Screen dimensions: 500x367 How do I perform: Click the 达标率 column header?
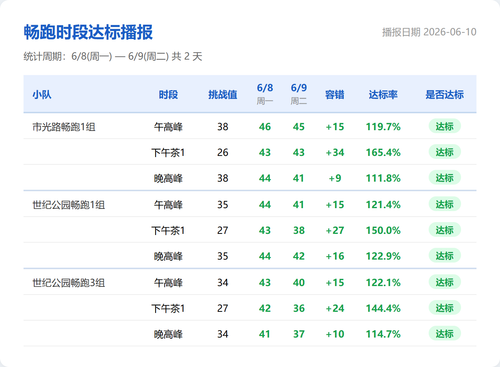tap(383, 95)
